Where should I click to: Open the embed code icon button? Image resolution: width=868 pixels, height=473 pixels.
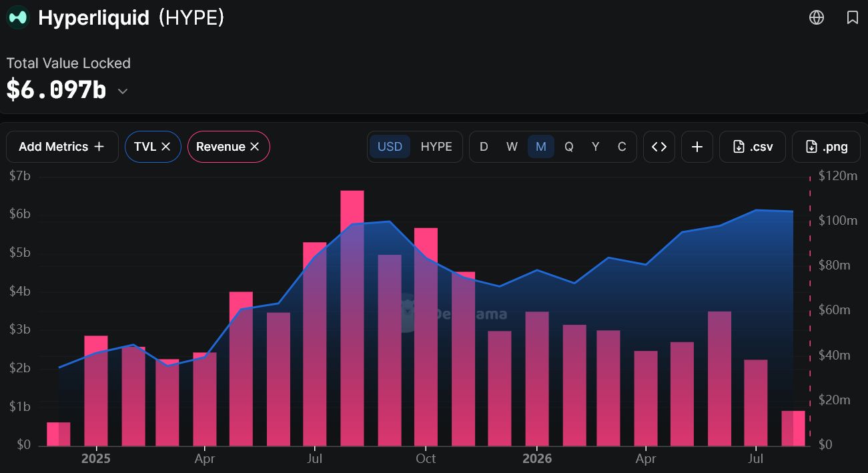[659, 147]
